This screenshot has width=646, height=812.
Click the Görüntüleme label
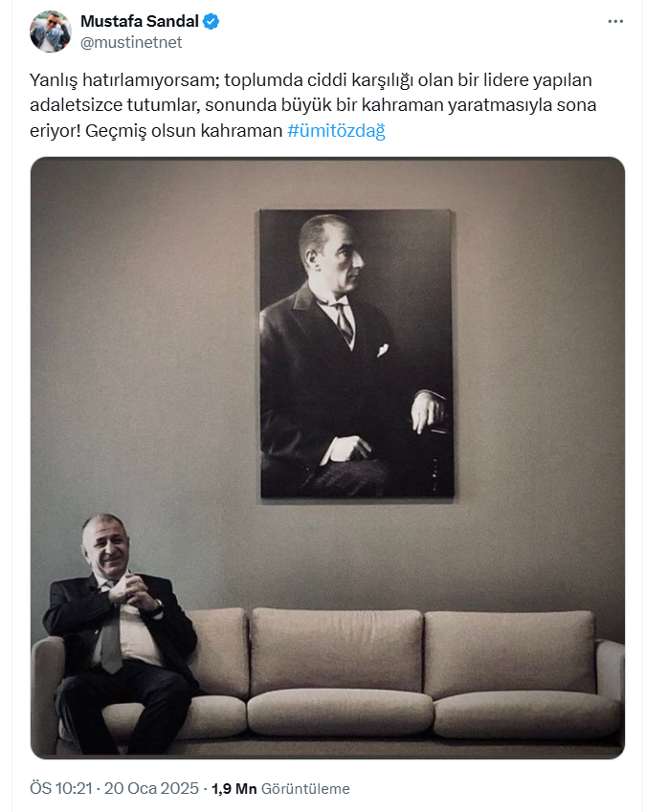[305, 789]
